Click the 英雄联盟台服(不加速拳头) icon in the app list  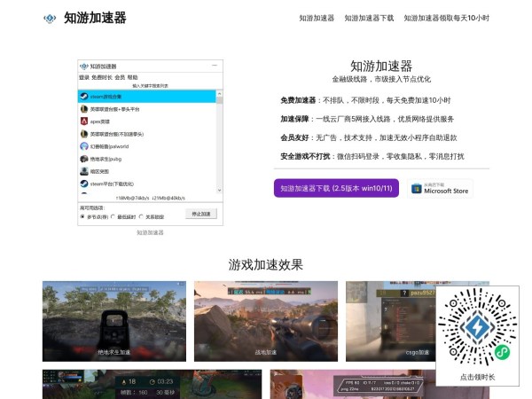tap(84, 134)
